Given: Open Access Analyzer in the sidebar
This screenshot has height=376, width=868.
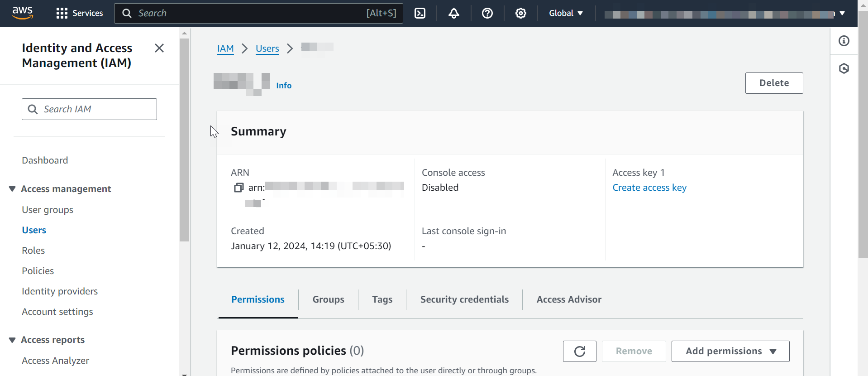Looking at the screenshot, I should (56, 361).
